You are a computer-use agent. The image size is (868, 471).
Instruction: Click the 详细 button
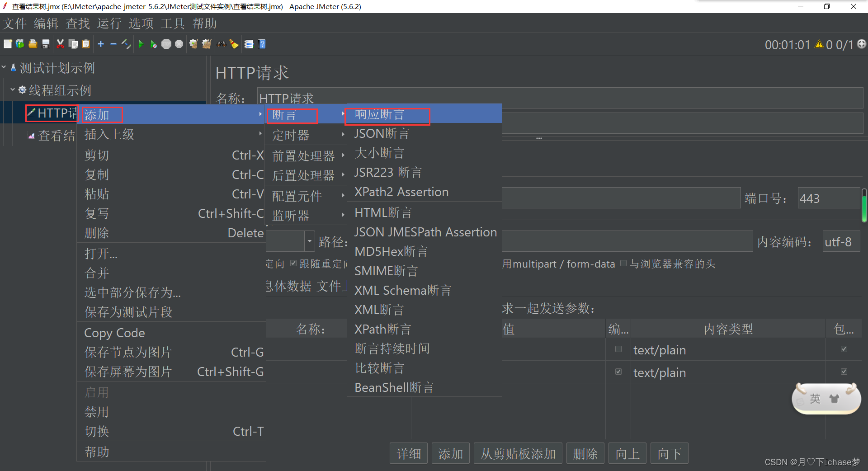point(409,453)
